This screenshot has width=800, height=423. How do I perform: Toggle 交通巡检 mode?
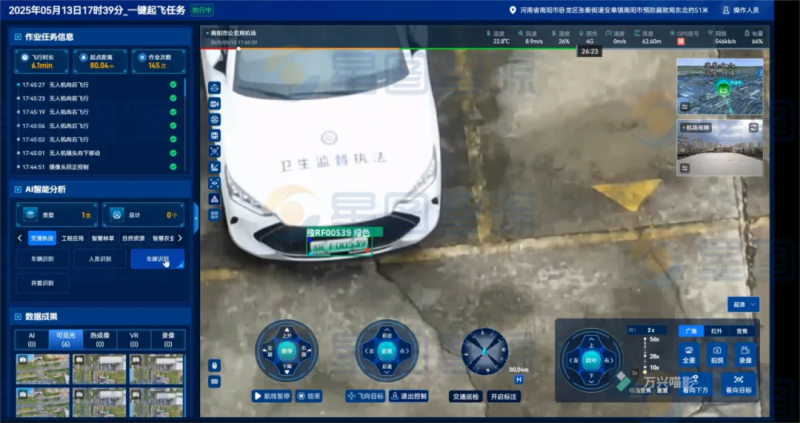point(465,396)
